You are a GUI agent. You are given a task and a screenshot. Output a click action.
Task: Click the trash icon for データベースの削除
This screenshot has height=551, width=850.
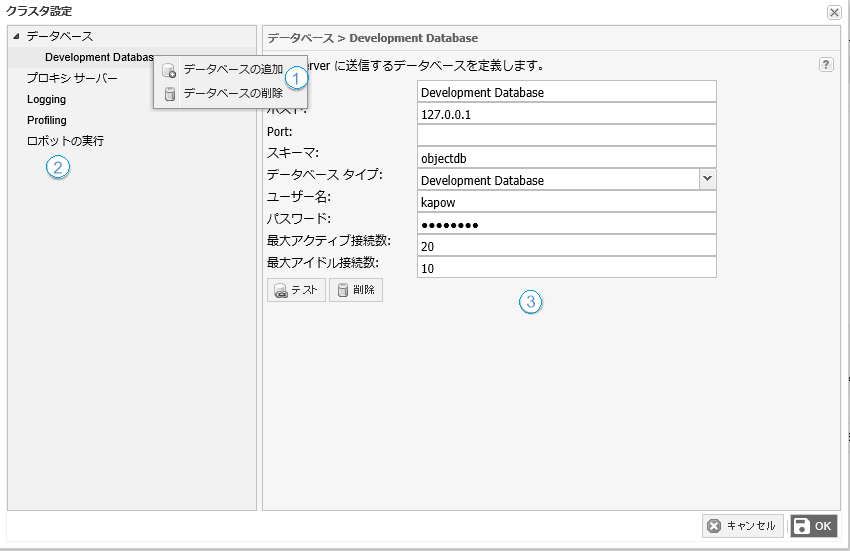click(169, 94)
